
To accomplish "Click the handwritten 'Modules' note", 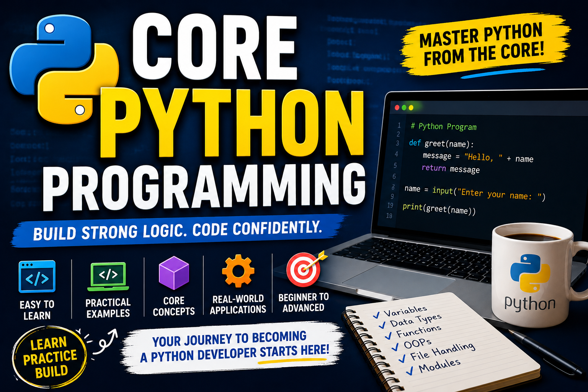I will [x=439, y=366].
